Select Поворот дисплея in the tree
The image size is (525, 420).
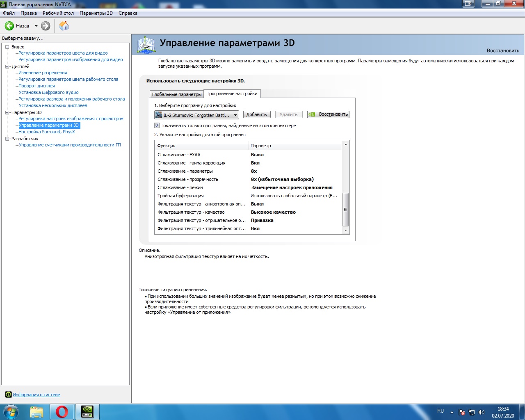pos(37,86)
